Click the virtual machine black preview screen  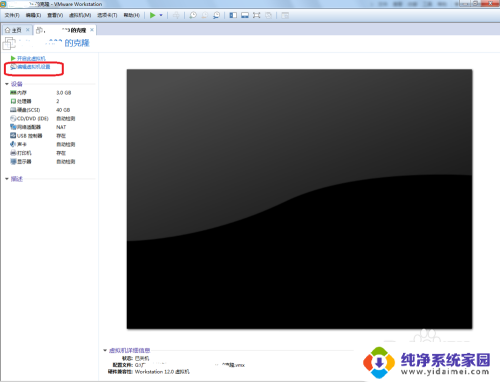click(299, 199)
